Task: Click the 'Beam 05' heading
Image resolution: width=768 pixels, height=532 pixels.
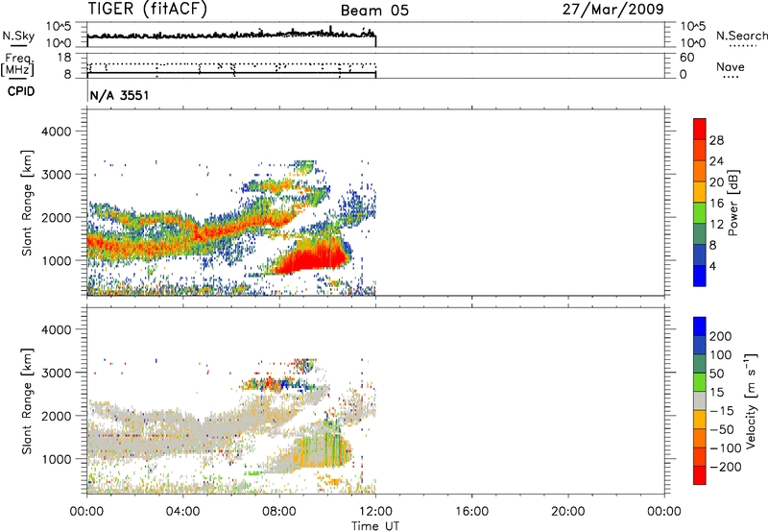Action: pyautogui.click(x=374, y=11)
